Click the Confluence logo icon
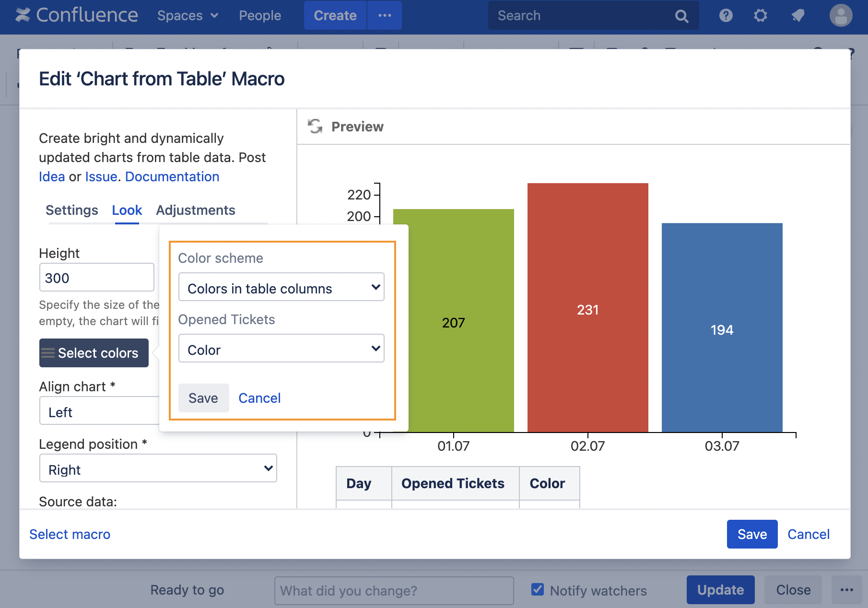This screenshot has width=868, height=608. click(23, 15)
